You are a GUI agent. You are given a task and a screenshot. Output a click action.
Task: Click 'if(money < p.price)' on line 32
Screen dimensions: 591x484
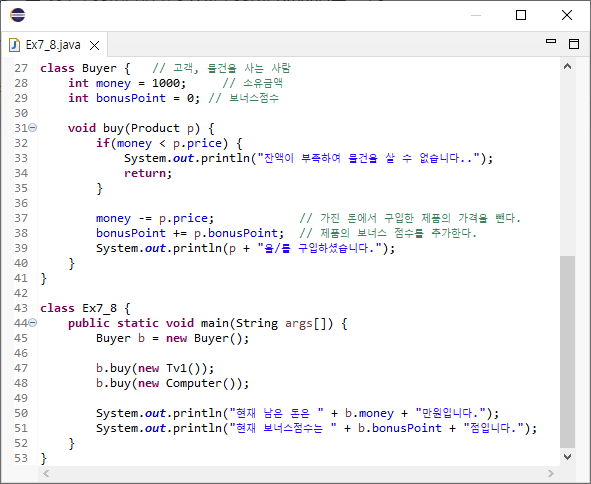tap(162, 143)
